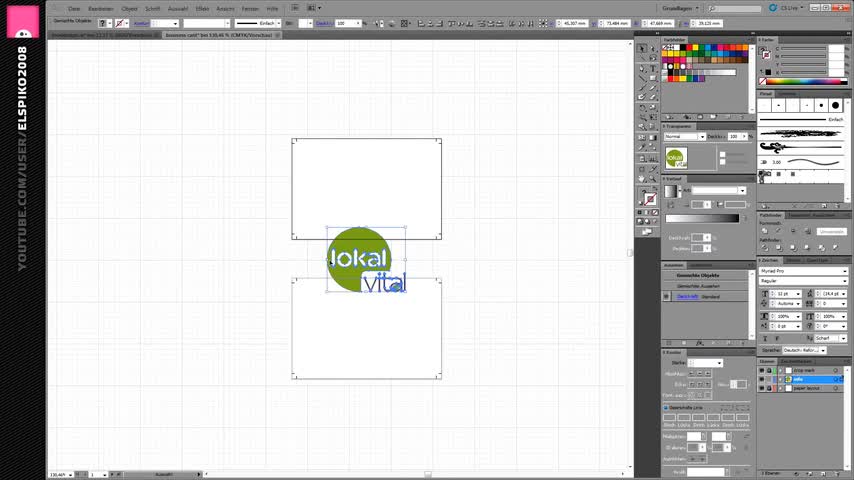Viewport: 854px width, 480px height.
Task: Open the Grundlagen workspace dropdown
Action: (681, 8)
